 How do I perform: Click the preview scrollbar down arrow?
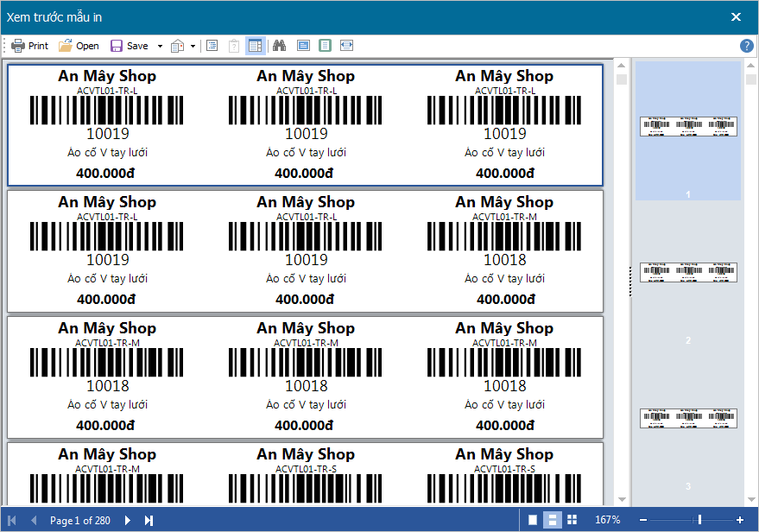pos(621,499)
